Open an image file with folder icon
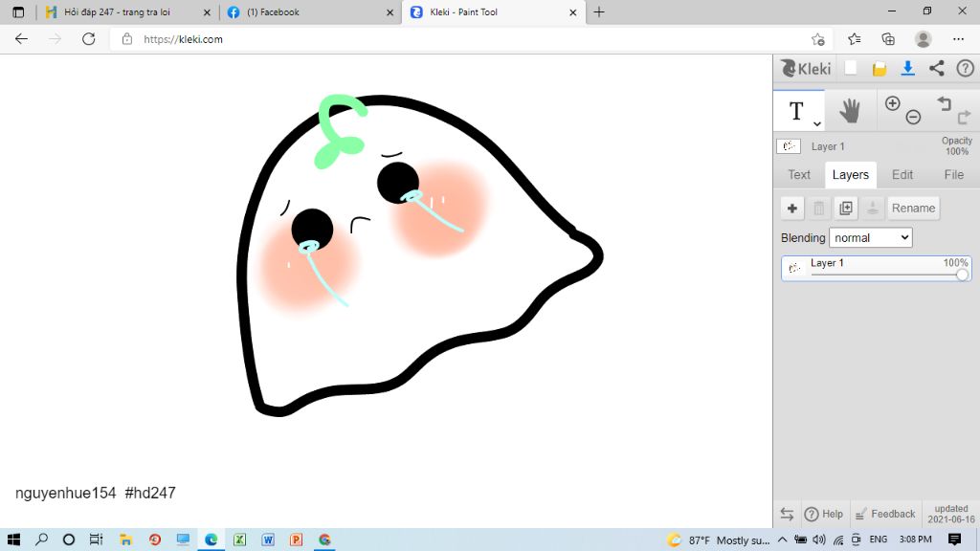Viewport: 980px width, 551px height. click(880, 69)
